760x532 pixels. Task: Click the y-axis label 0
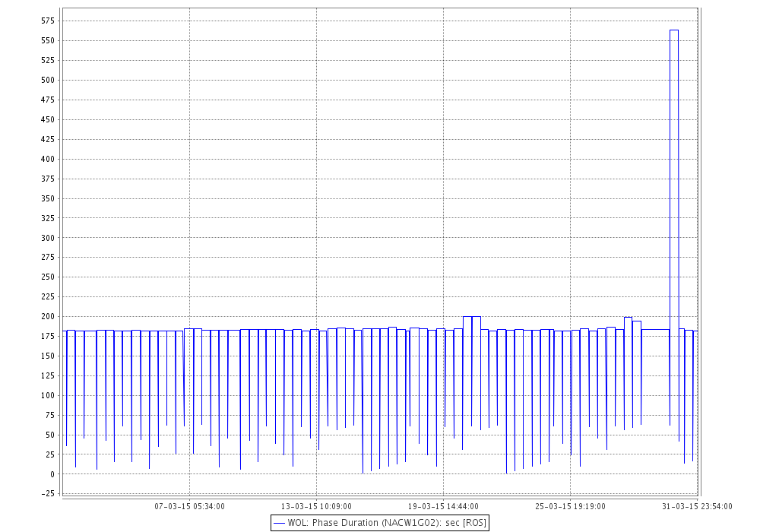click(52, 474)
